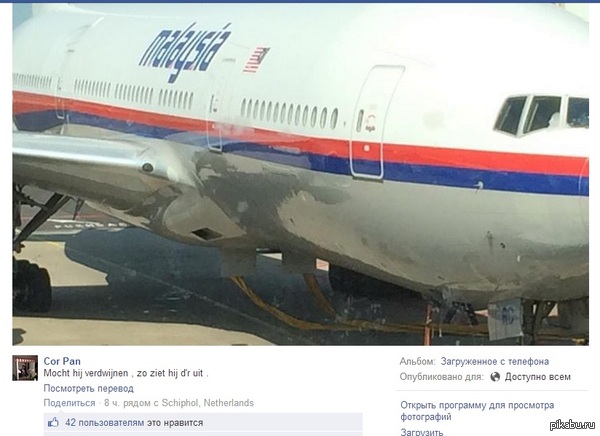Click the Malaysia airplane photo
Image resolution: width=600 pixels, height=436 pixels.
[x=300, y=174]
